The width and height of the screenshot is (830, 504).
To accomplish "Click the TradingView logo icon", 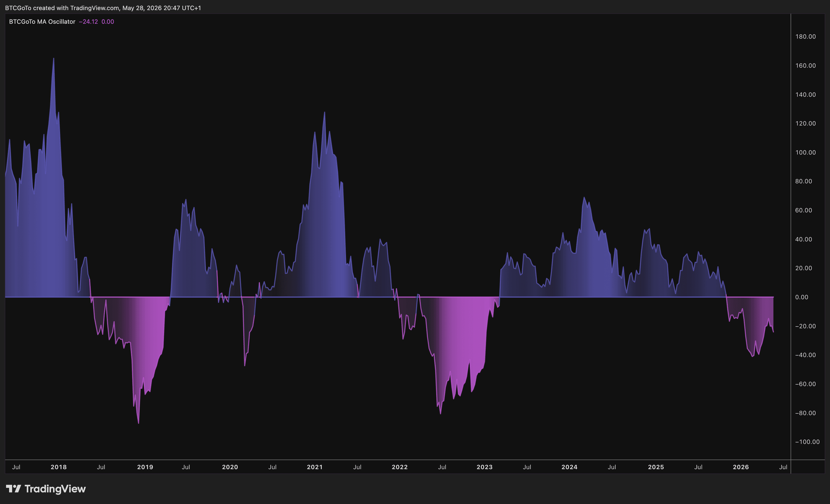I will click(x=13, y=489).
